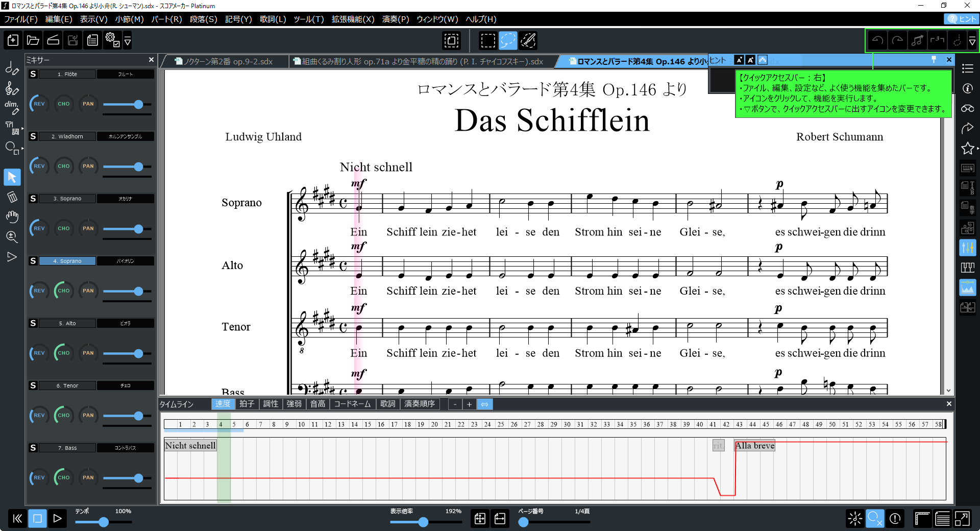Screen dimensions: 980x531
Task: Toggle the hint search mode icon
Action: 875,519
